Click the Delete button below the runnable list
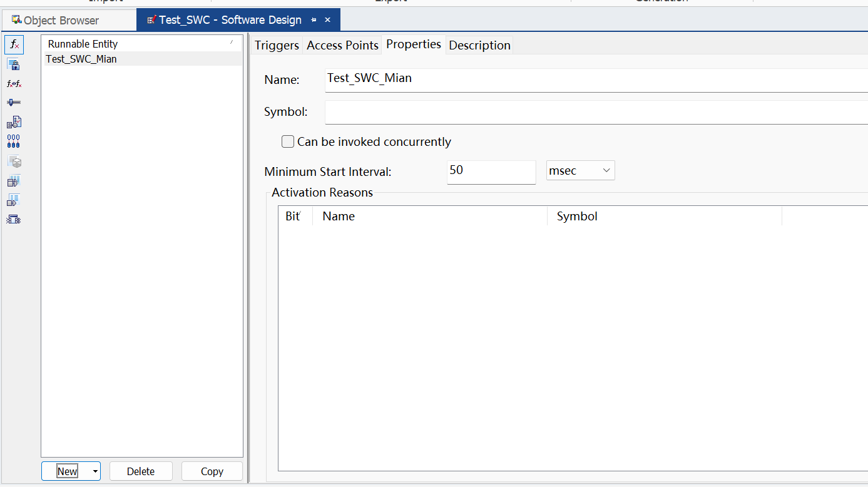The width and height of the screenshot is (868, 487). click(x=141, y=471)
